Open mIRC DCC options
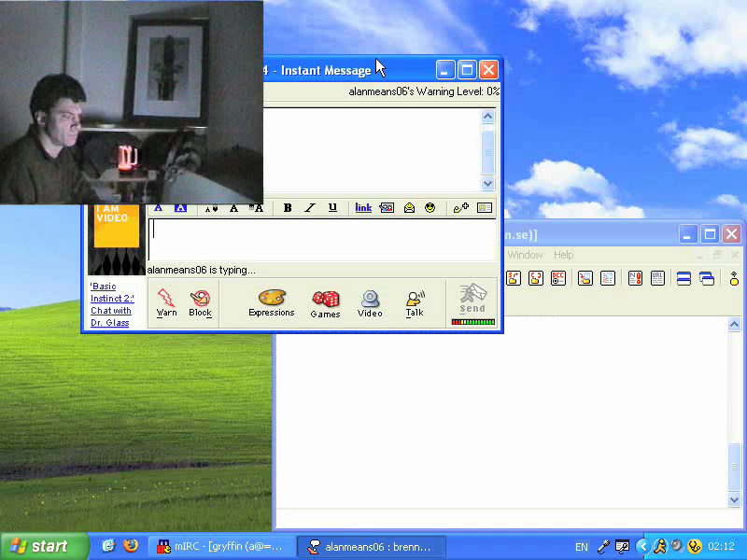 pos(557,278)
